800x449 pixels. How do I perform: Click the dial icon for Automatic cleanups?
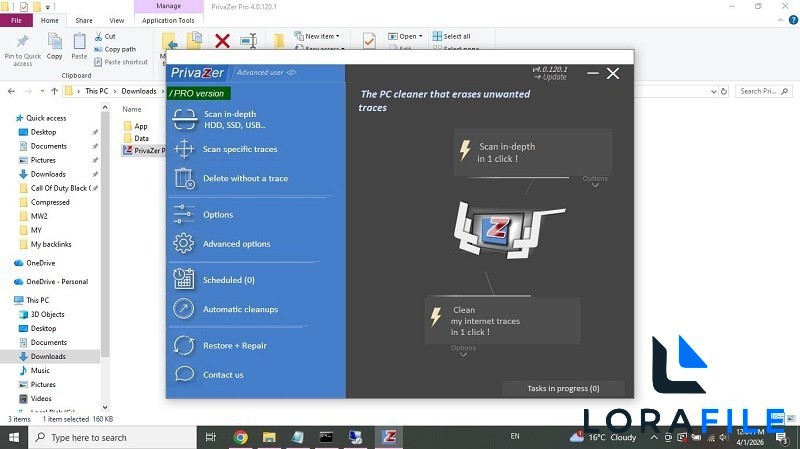click(184, 309)
